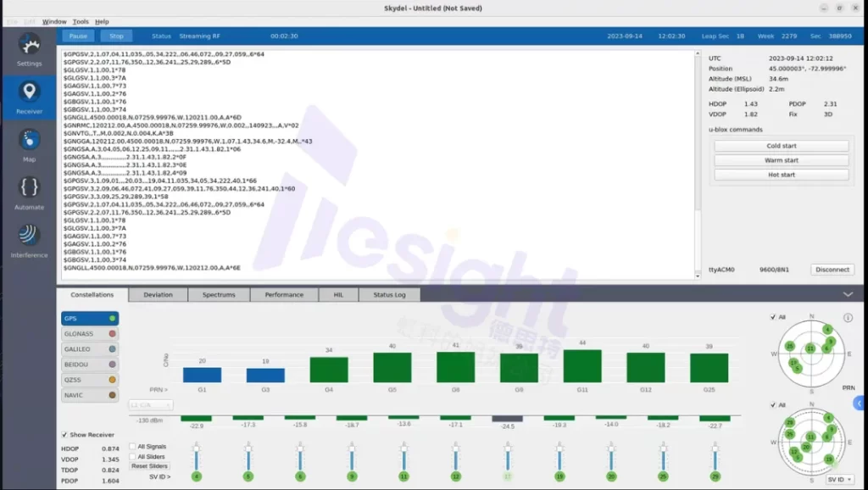Viewport: 868px width, 490px height.
Task: Click the Disconnect button
Action: 832,270
